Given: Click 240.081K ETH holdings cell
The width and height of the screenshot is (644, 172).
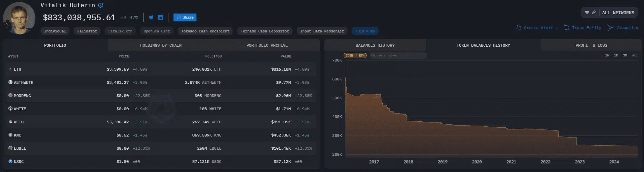Looking at the screenshot, I should (207, 69).
